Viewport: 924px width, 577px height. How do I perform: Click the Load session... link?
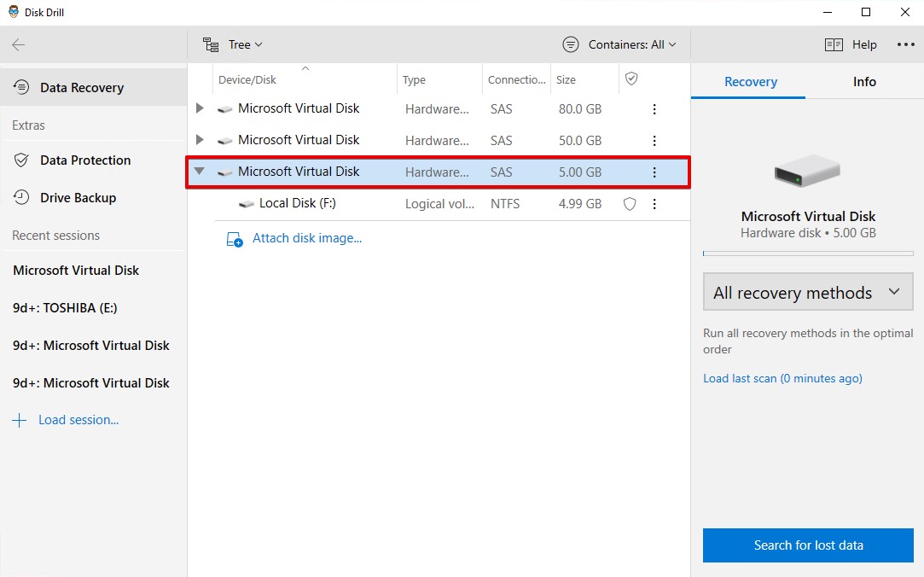78,420
